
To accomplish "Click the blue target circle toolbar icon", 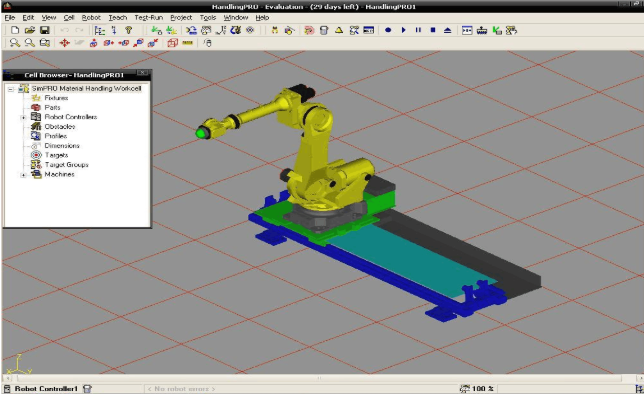I will (x=250, y=30).
